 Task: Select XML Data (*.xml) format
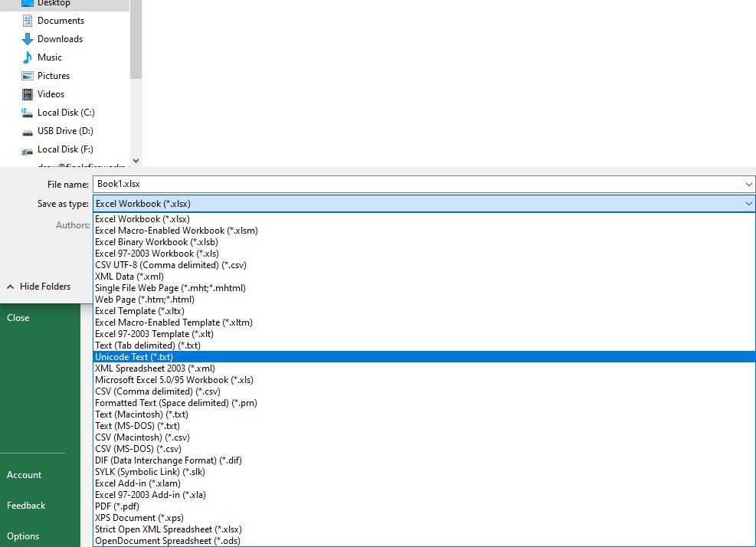(424, 277)
